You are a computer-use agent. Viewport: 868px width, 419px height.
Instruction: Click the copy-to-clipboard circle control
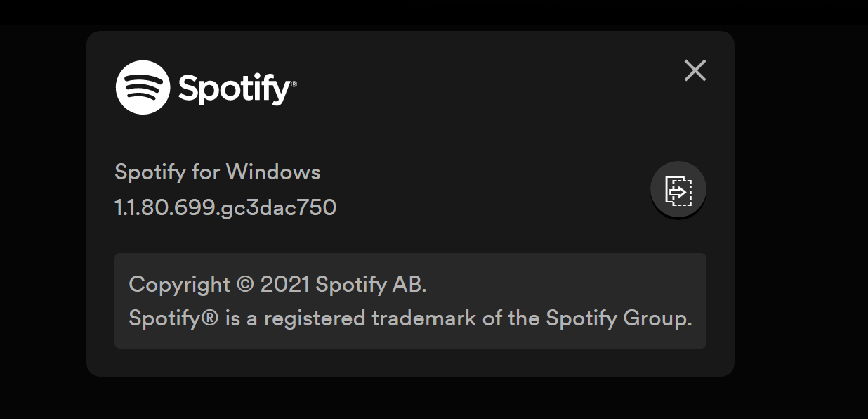[678, 189]
